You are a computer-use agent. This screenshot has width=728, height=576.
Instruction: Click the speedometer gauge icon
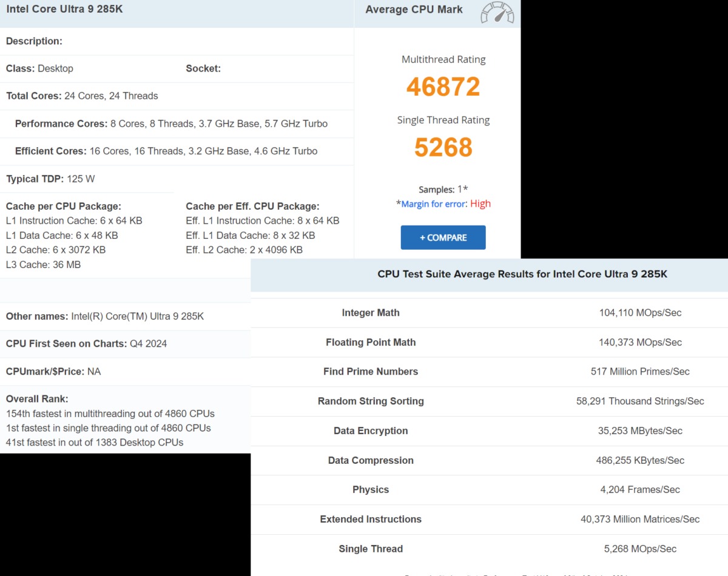497,13
